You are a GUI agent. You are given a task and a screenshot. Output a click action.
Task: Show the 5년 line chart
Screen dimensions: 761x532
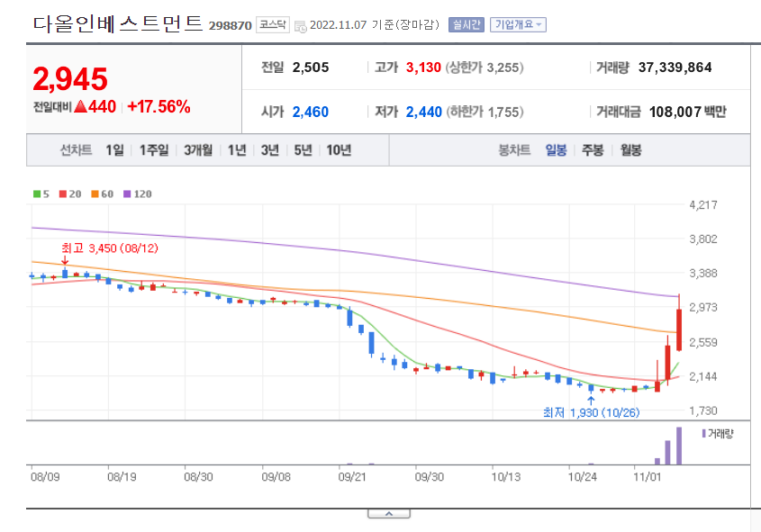[303, 150]
